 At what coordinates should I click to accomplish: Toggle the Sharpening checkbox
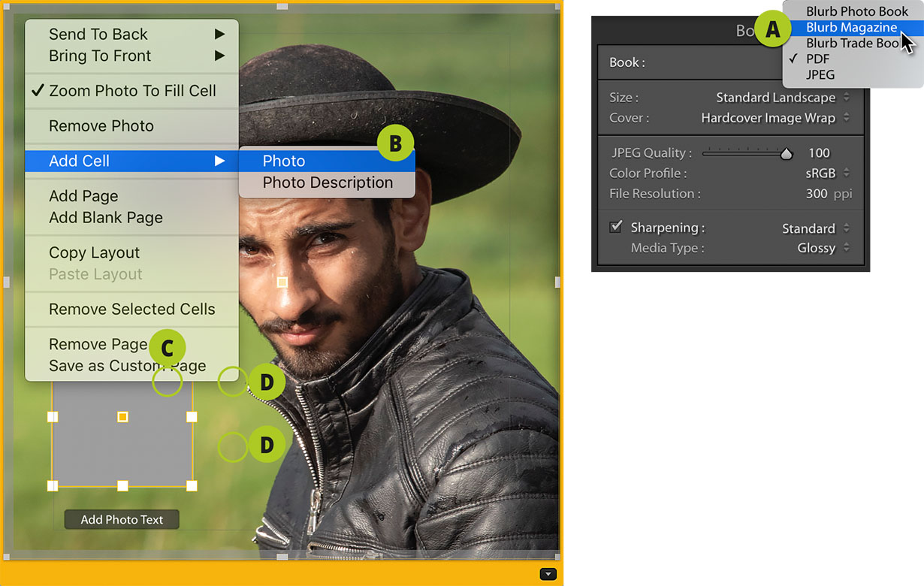click(x=616, y=227)
